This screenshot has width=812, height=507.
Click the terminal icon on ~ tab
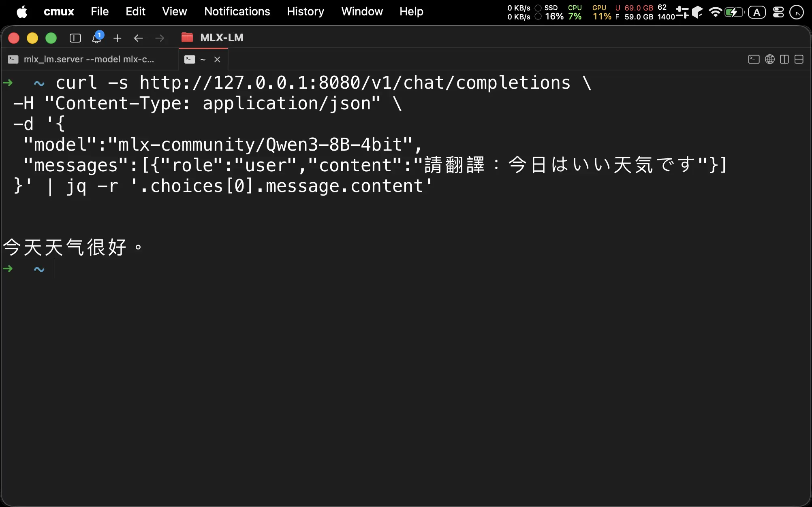click(190, 60)
